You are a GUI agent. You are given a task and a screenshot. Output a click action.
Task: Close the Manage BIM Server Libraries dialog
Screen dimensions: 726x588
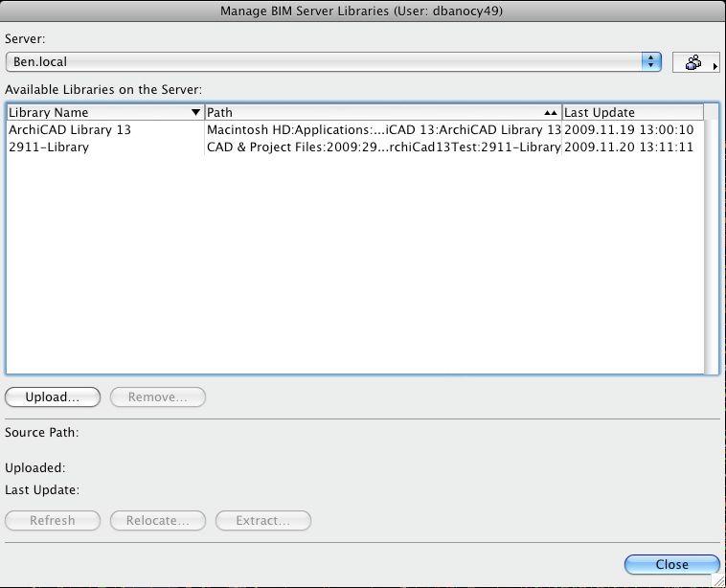click(x=671, y=564)
